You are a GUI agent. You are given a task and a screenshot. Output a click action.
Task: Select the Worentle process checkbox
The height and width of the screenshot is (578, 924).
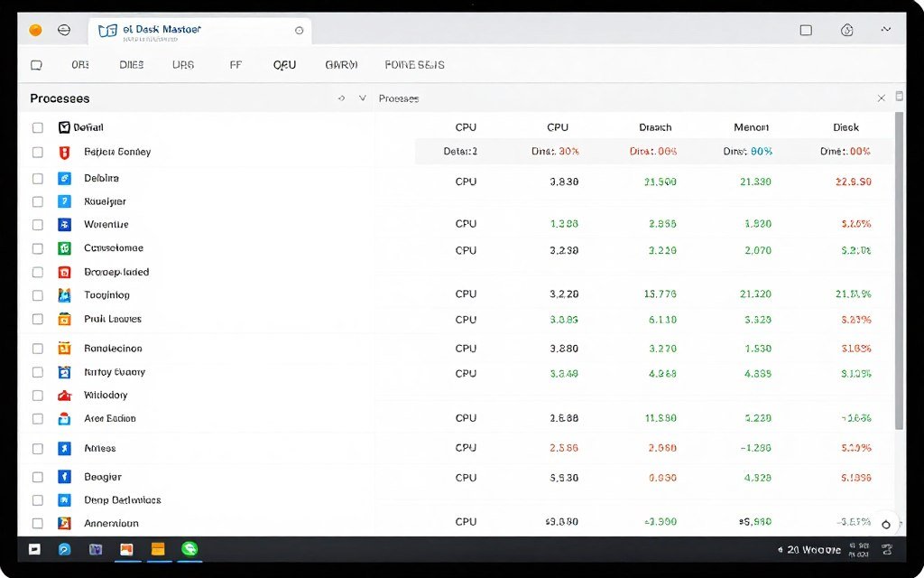pos(37,224)
